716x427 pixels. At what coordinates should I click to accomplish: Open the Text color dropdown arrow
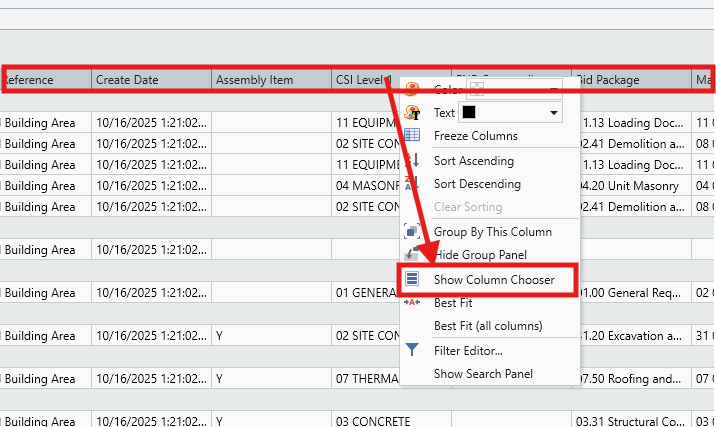553,113
